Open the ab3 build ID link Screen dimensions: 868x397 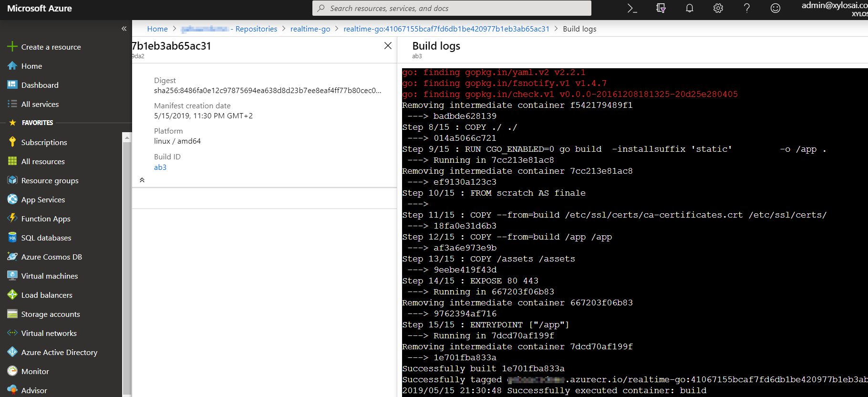tap(160, 167)
